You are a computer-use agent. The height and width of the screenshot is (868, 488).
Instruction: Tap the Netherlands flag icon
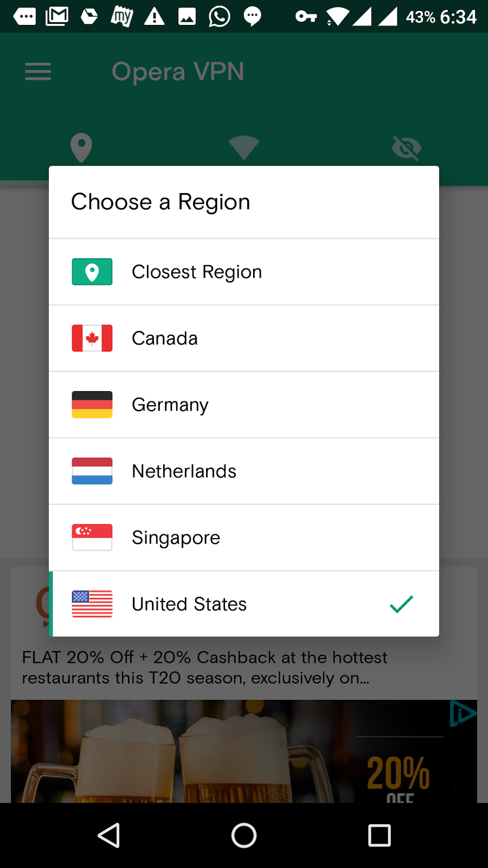92,471
